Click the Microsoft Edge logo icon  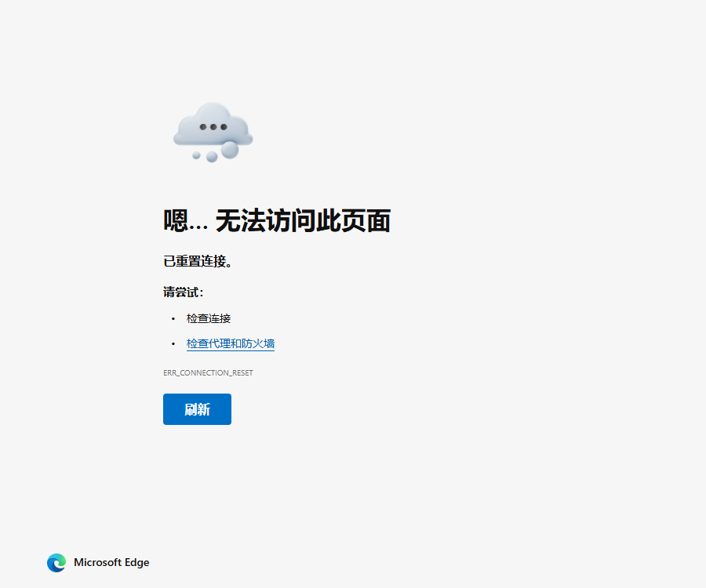[56, 563]
